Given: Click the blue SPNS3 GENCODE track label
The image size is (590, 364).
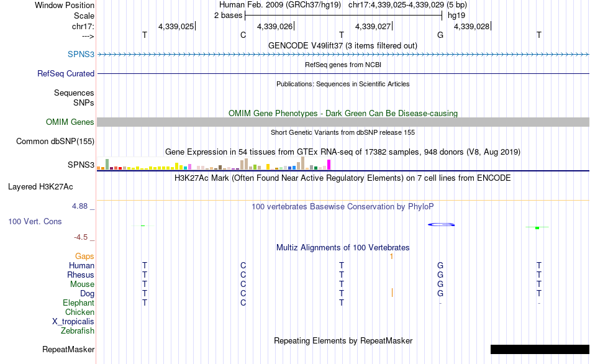Looking at the screenshot, I should click(81, 54).
